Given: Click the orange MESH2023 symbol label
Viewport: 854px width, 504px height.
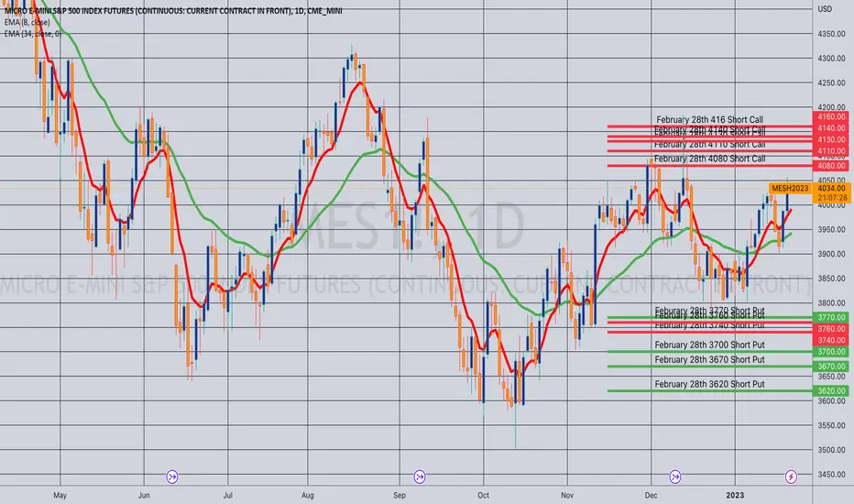Looking at the screenshot, I should click(790, 189).
